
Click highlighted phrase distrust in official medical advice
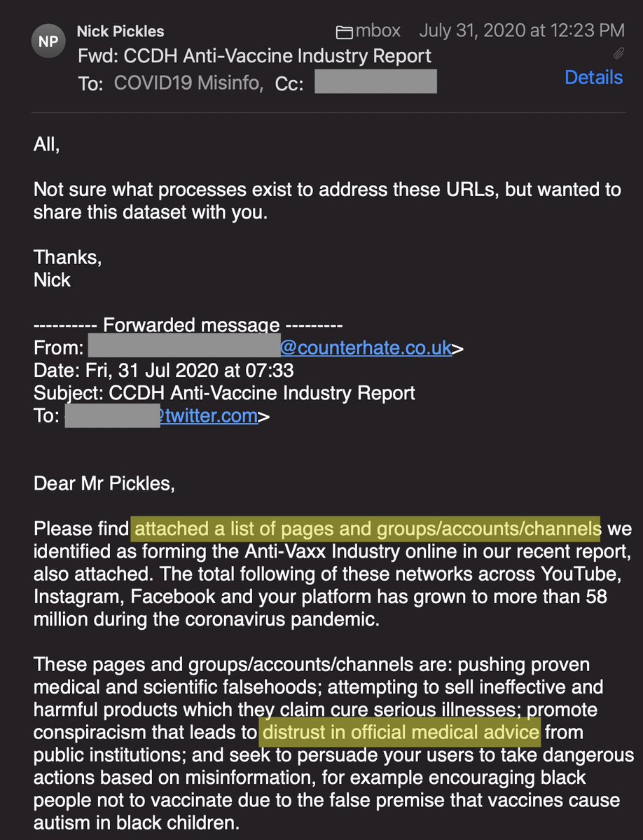[x=401, y=733]
